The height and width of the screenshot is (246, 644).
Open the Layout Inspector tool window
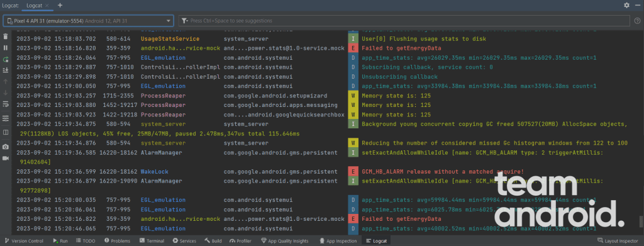pyautogui.click(x=618, y=241)
